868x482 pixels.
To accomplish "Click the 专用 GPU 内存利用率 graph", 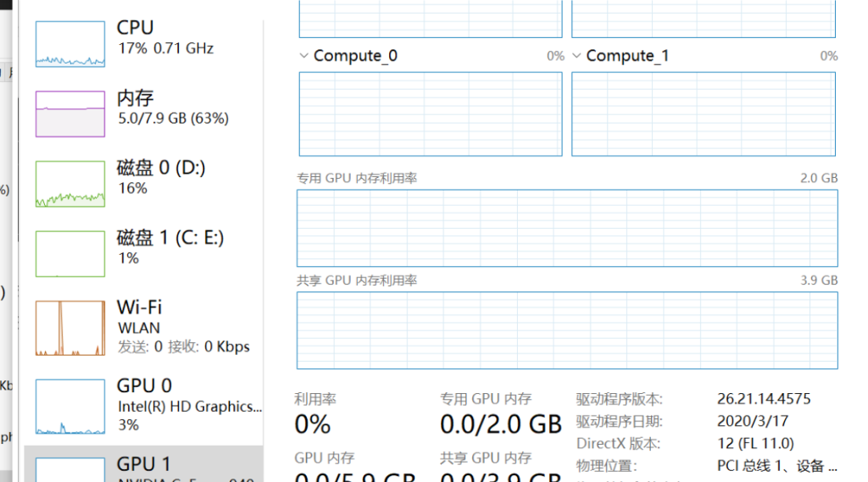I will [x=567, y=228].
